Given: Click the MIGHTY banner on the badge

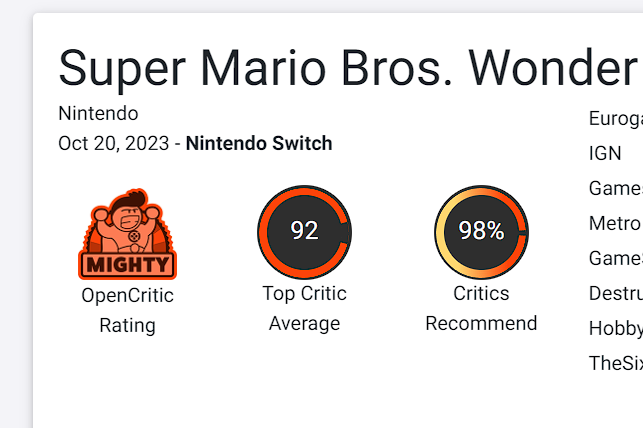Looking at the screenshot, I should coord(127,265).
